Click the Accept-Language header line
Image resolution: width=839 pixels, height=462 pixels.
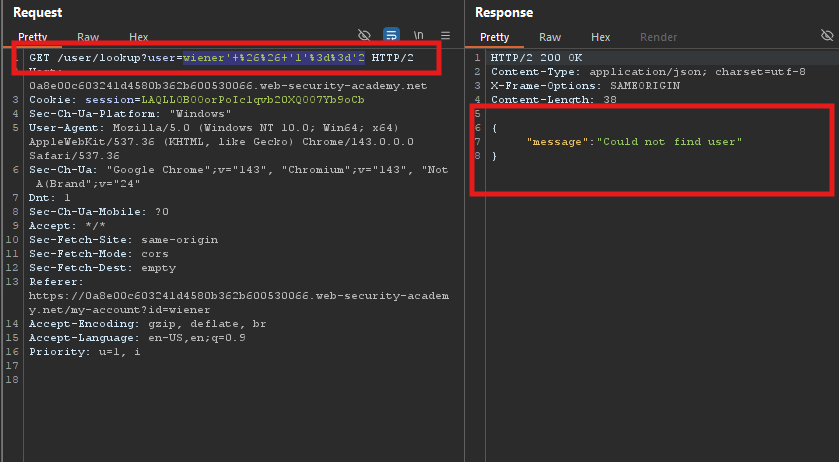[x=137, y=337]
